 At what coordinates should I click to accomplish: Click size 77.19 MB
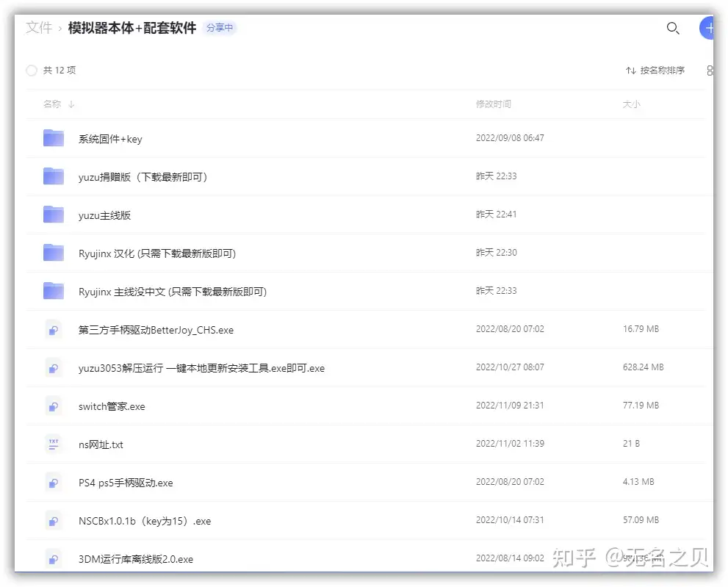(x=641, y=406)
